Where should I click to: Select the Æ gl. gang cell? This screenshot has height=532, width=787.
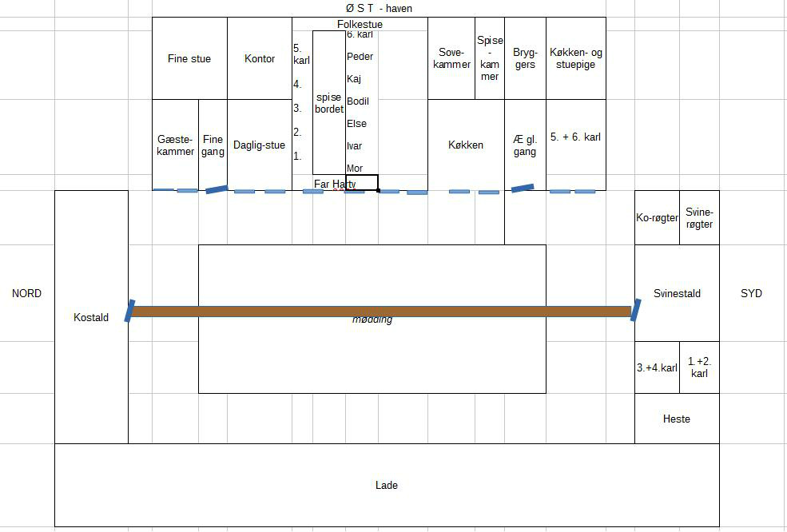click(525, 145)
